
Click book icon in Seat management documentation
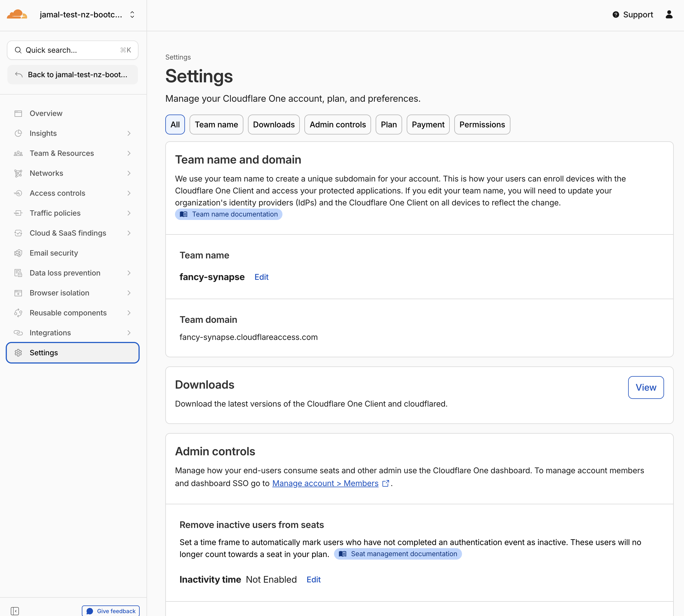coord(343,554)
